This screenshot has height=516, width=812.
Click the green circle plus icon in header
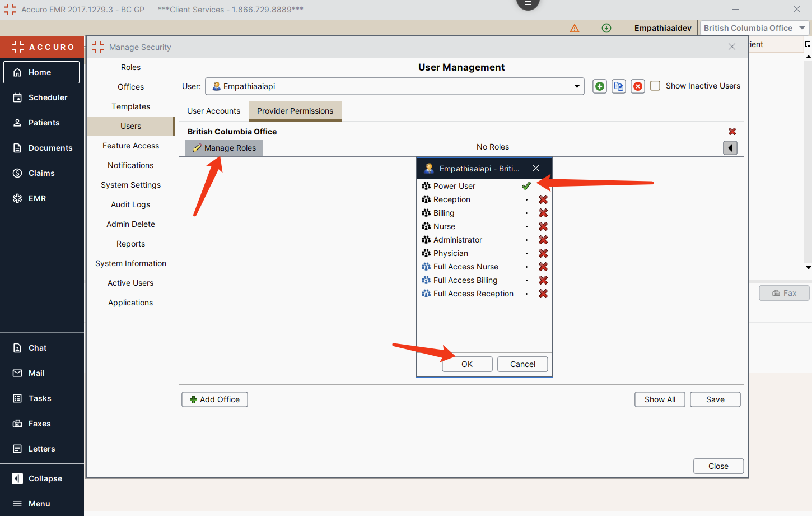coord(606,28)
